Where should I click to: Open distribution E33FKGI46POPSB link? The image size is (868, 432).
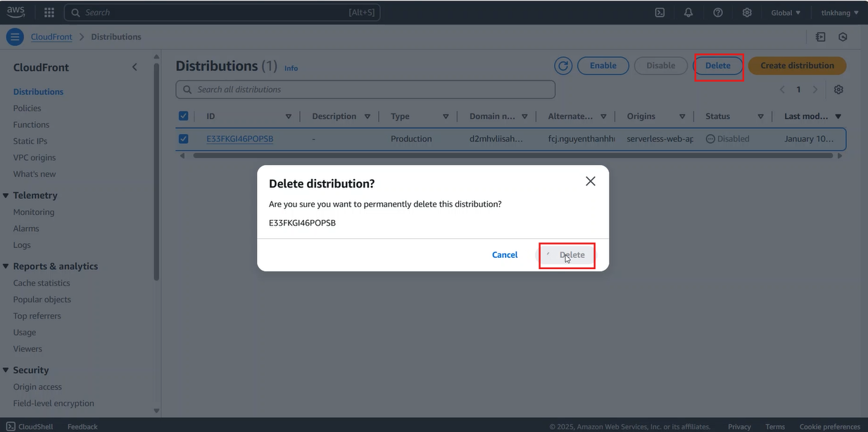[x=240, y=139]
